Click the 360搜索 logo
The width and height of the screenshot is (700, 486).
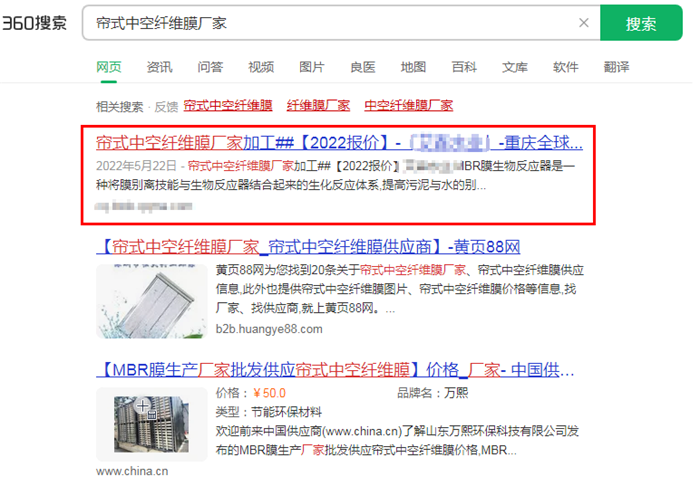tap(34, 23)
